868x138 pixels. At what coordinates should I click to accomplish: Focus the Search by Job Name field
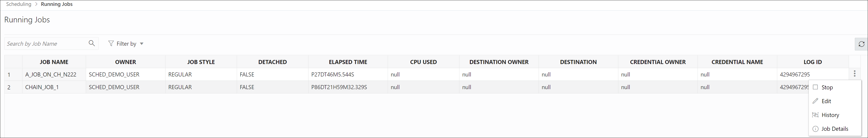click(x=45, y=44)
